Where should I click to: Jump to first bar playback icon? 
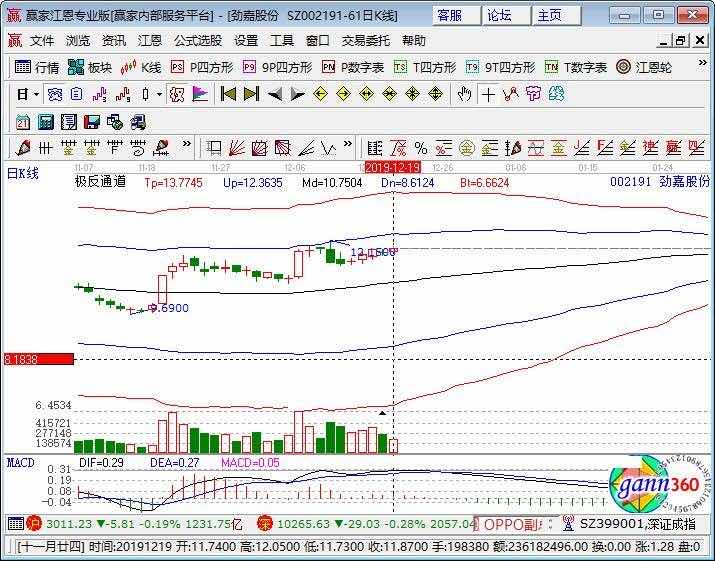228,94
